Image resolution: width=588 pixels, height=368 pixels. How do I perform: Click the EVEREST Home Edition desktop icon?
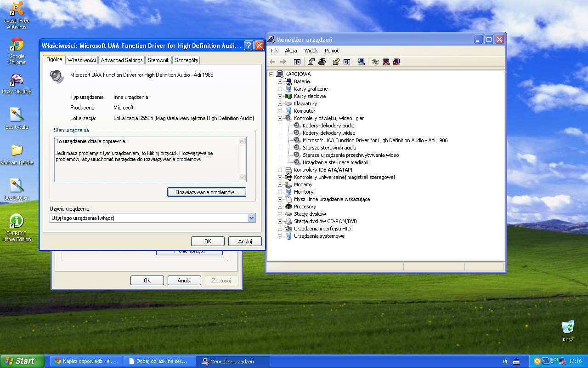(17, 228)
